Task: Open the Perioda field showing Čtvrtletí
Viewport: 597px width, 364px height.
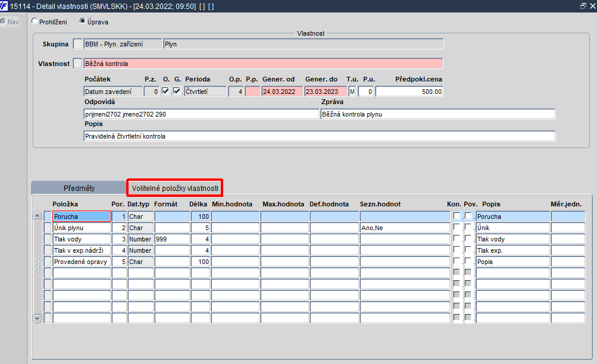Action: pyautogui.click(x=205, y=91)
